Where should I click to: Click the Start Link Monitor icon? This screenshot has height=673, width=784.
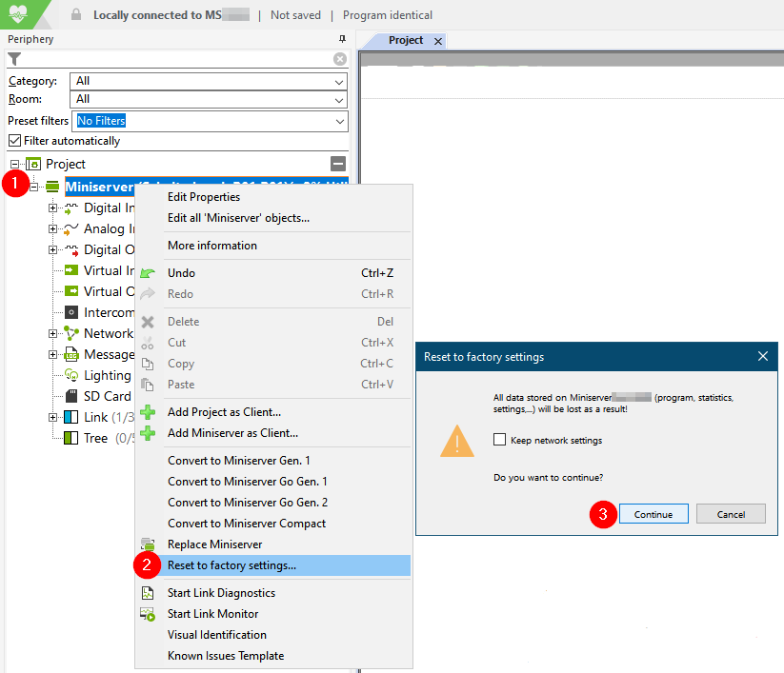tap(148, 614)
